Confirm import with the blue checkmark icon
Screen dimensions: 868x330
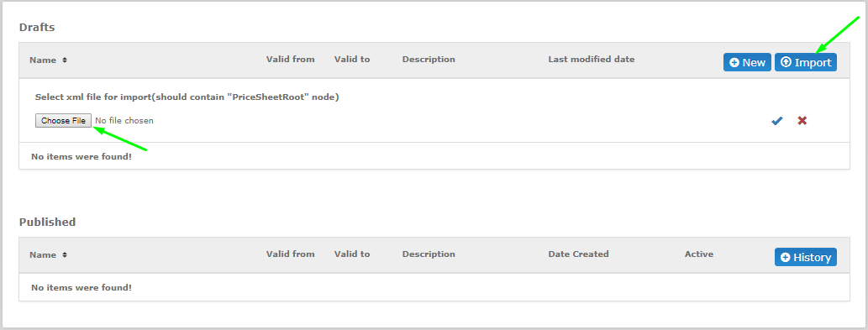(776, 121)
